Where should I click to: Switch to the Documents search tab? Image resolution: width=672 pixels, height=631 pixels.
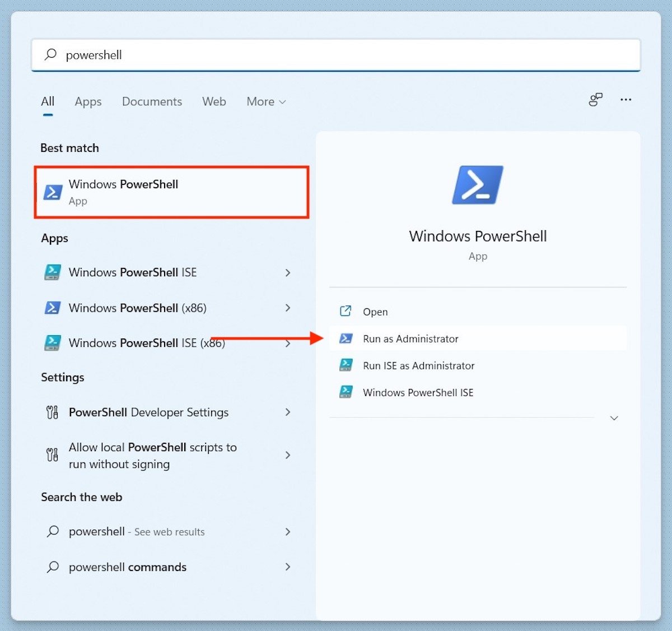point(152,101)
